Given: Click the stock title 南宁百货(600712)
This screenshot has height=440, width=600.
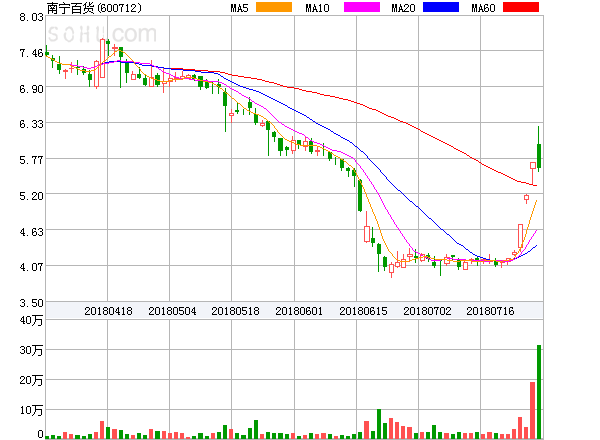Looking at the screenshot, I should click(94, 8).
